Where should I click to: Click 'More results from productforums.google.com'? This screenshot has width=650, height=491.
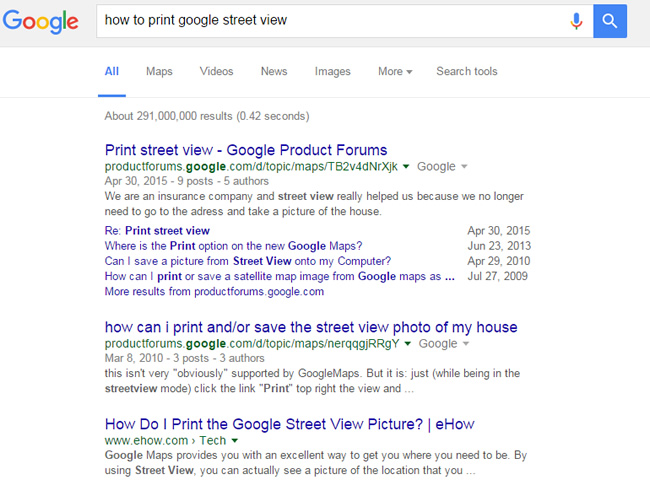pyautogui.click(x=214, y=292)
